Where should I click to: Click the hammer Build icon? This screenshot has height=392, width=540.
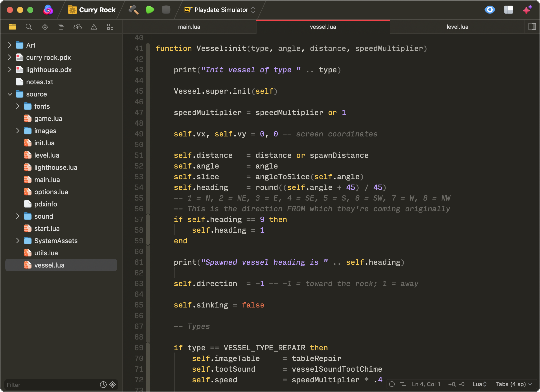(x=133, y=10)
